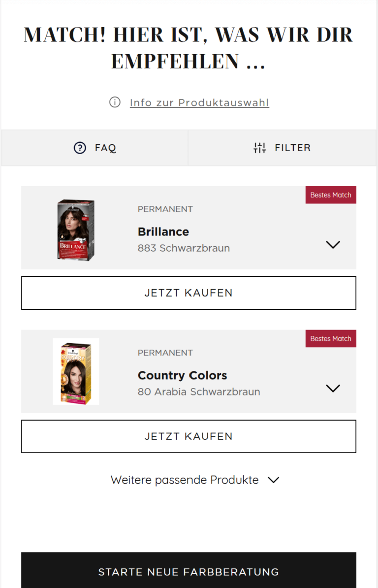Select the Country Colors product card

(x=189, y=371)
